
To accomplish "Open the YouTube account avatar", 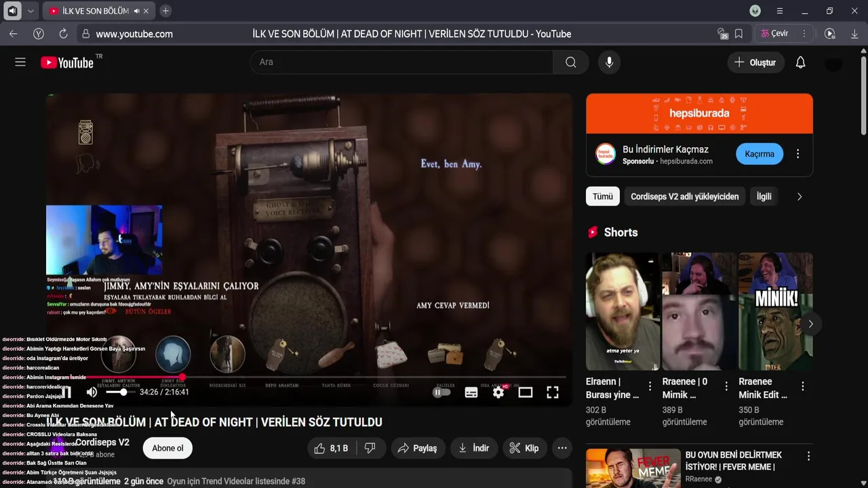I will tap(833, 62).
